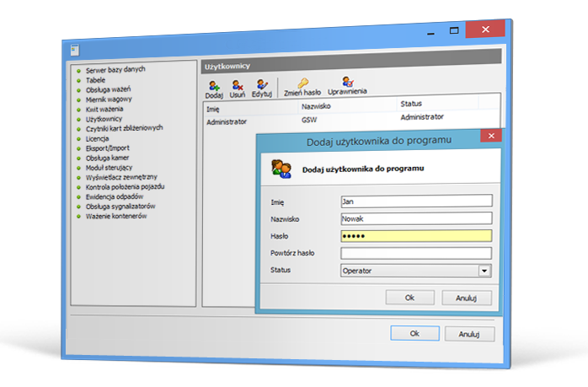Click the Zmień hasło key icon
Image resolution: width=588 pixels, height=387 pixels.
coord(303,83)
